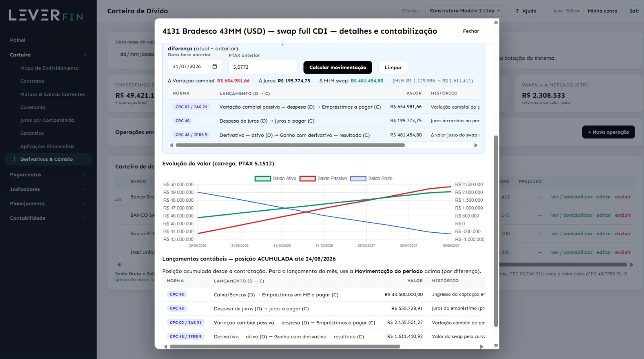The width and height of the screenshot is (644, 359).
Task: Click the Variação cambial value R$ 654.981,66 in red
Action: click(233, 81)
